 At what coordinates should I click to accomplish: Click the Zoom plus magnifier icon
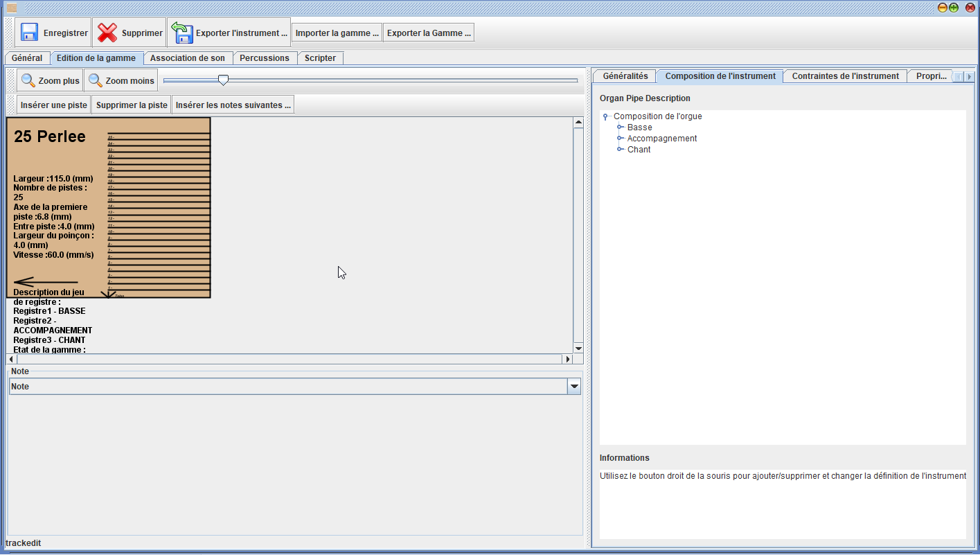click(28, 80)
